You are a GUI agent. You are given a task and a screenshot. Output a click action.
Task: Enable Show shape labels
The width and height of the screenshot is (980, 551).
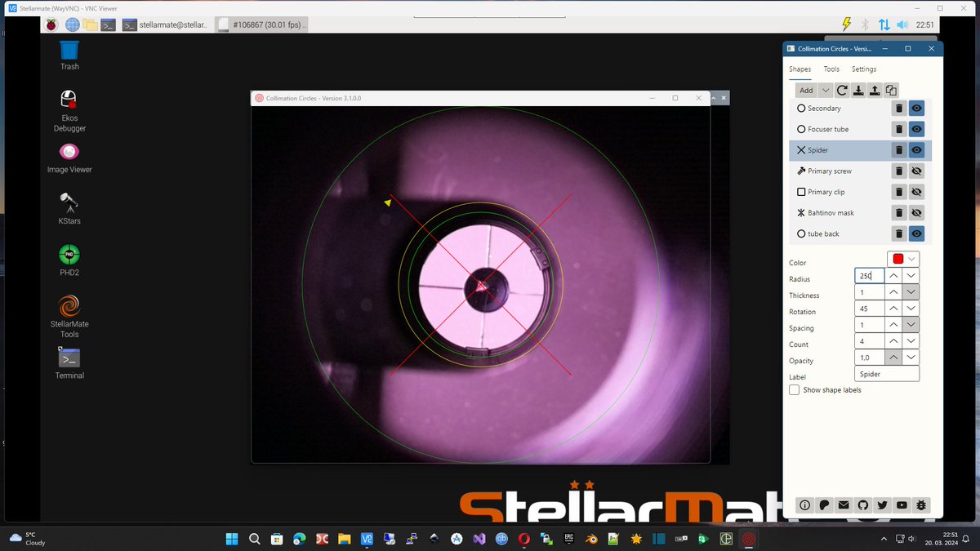coord(794,389)
